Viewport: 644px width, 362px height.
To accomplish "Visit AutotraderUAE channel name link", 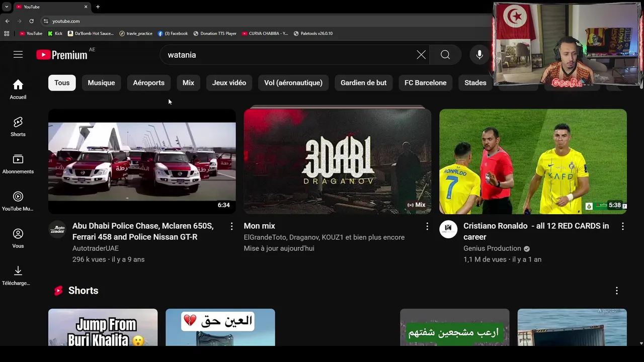I will click(96, 248).
